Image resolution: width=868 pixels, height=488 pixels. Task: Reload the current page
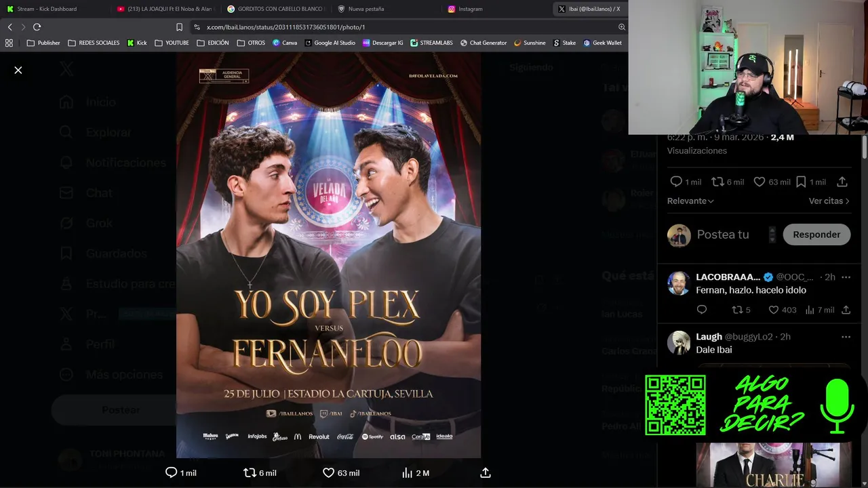click(x=37, y=27)
